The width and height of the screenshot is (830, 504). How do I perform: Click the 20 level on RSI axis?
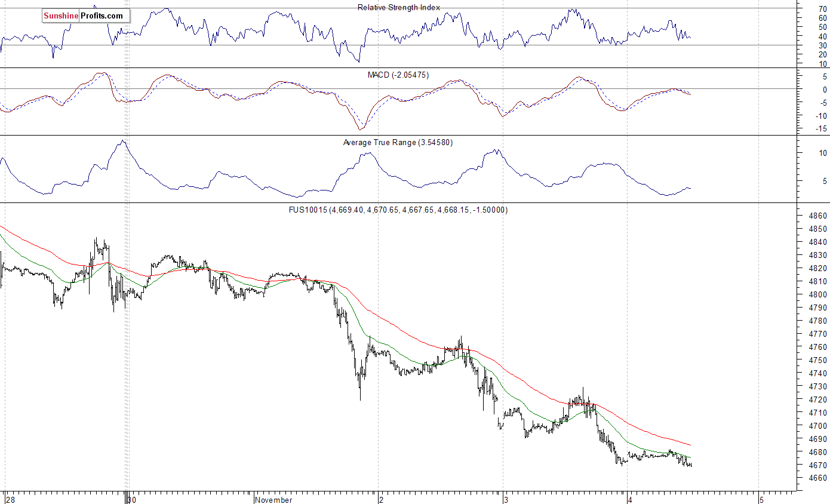[x=822, y=54]
